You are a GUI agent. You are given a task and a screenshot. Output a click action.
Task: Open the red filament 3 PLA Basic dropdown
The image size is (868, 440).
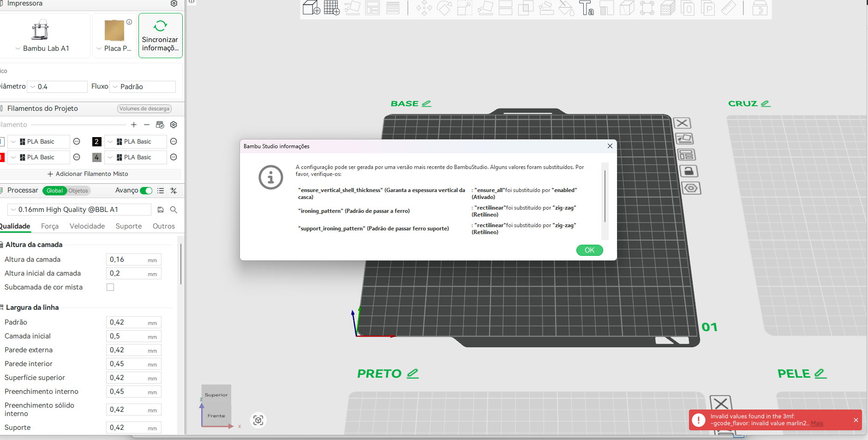tap(38, 157)
